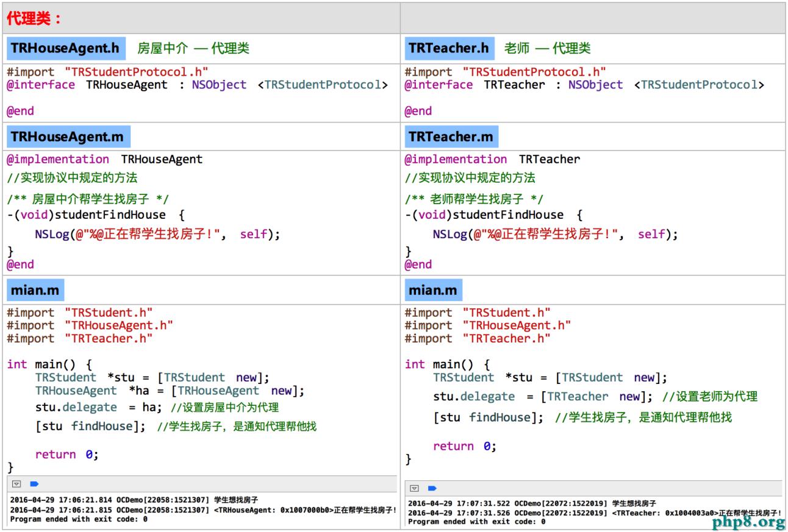Click [TRTeacher new] assignment line in right main
Screen dimensions: 788x532
[x=595, y=397]
